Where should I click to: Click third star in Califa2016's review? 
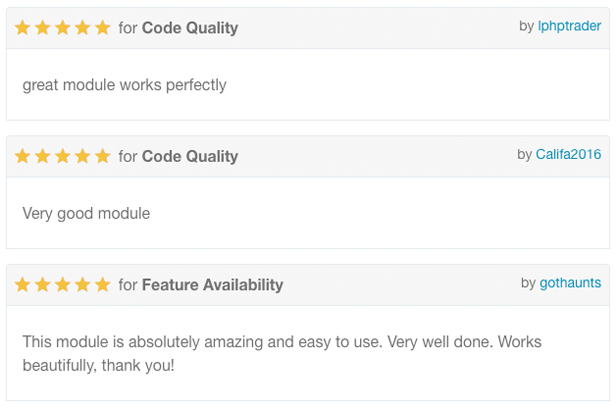62,156
